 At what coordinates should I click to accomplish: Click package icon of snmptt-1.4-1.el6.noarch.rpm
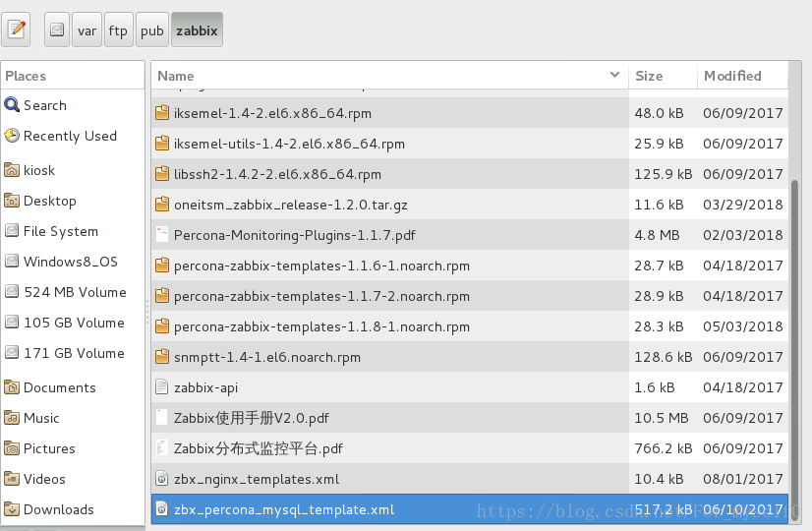coord(162,357)
